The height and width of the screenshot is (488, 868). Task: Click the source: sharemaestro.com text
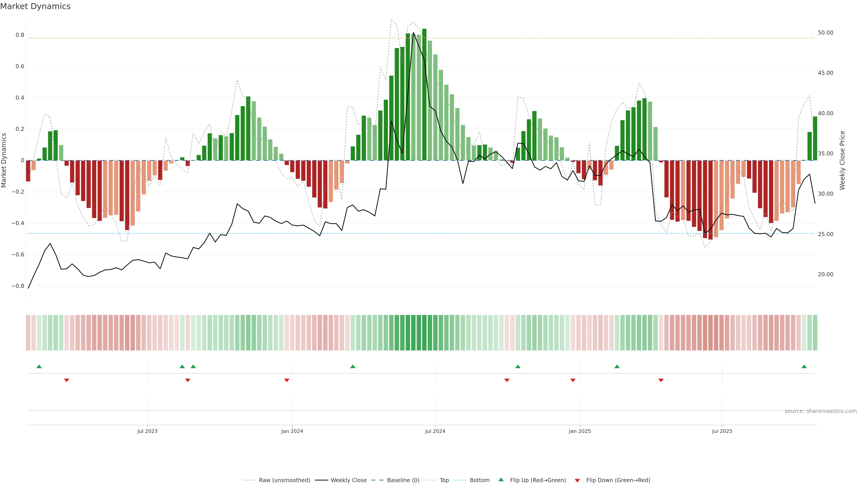tap(821, 411)
